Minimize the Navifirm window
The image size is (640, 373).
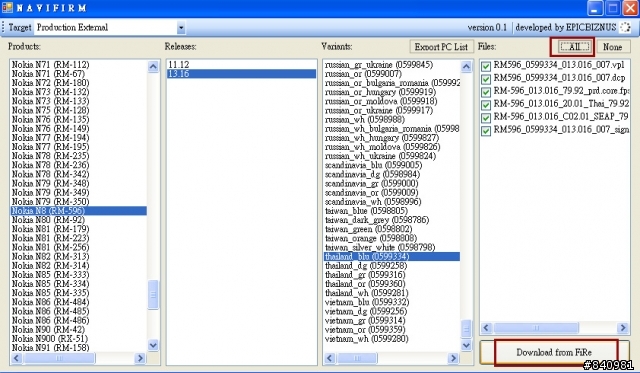click(595, 8)
